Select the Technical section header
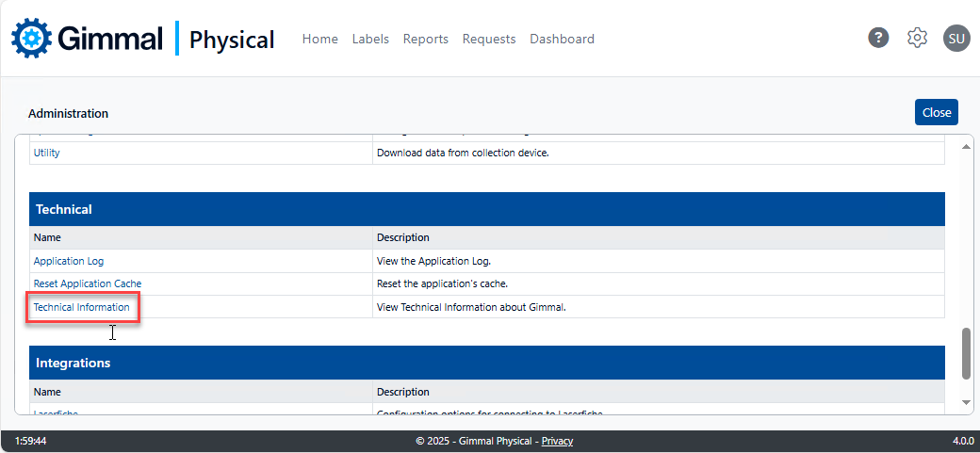Viewport: 980px width, 453px height. (x=487, y=209)
